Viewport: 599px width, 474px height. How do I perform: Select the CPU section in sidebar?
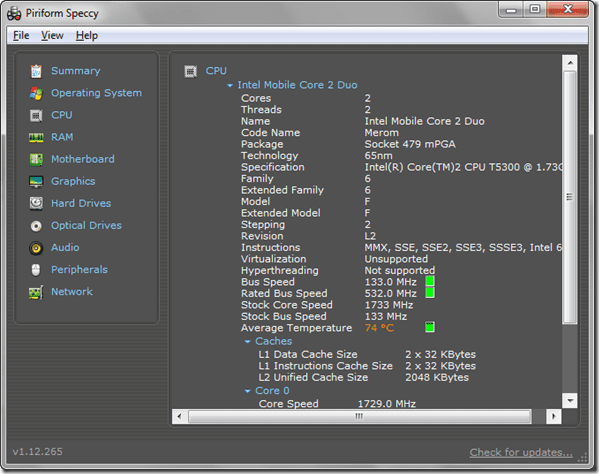62,115
